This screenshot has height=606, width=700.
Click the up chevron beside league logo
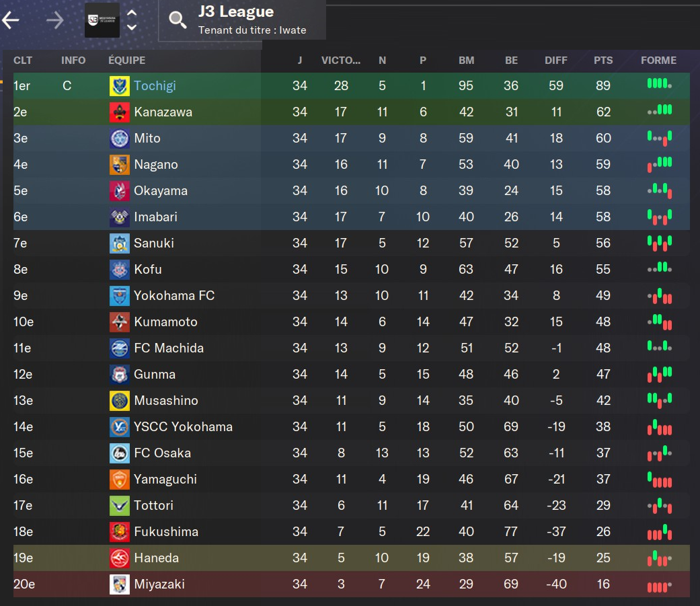[x=132, y=13]
